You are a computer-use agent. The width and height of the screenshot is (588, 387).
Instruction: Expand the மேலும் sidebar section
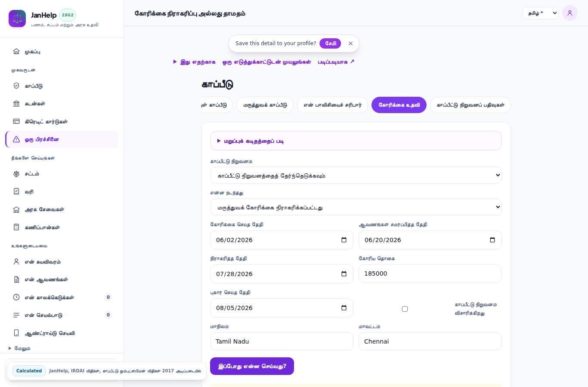pyautogui.click(x=19, y=348)
